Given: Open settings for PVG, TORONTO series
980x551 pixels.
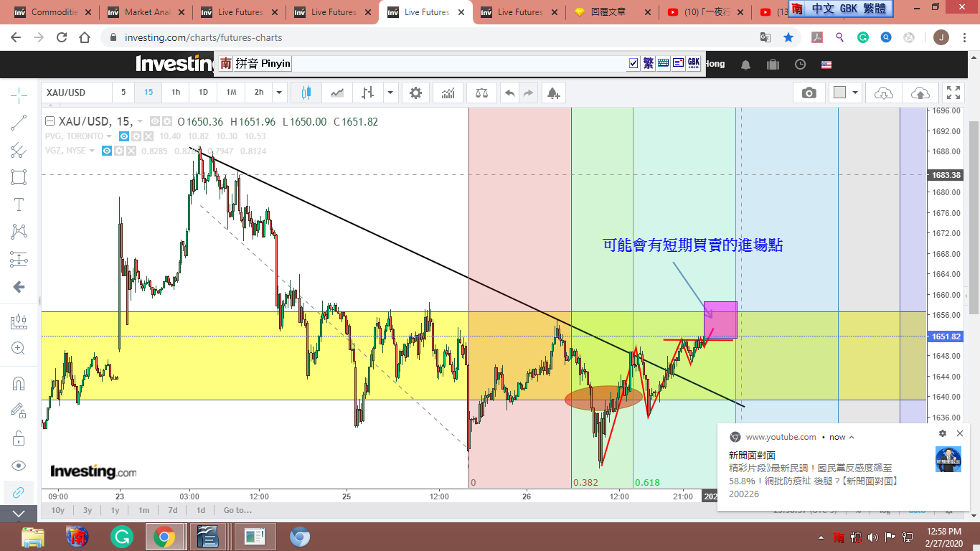Looking at the screenshot, I should (136, 136).
